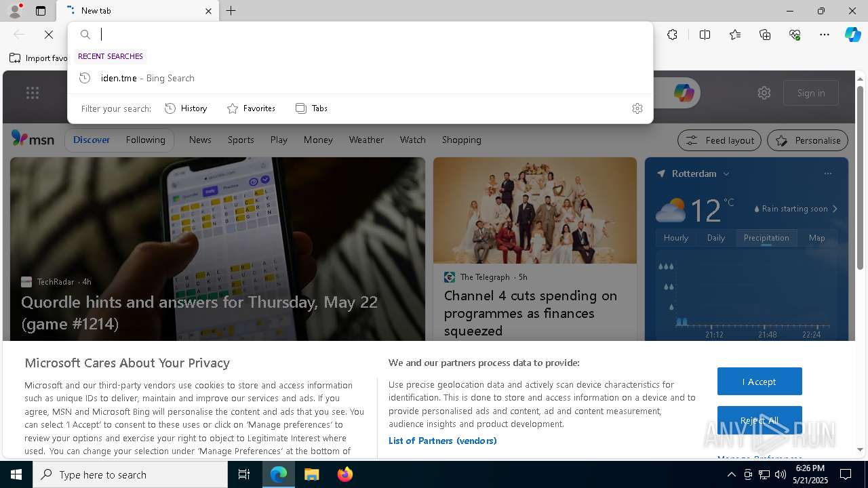
Task: Open the Watch section
Action: tap(412, 140)
